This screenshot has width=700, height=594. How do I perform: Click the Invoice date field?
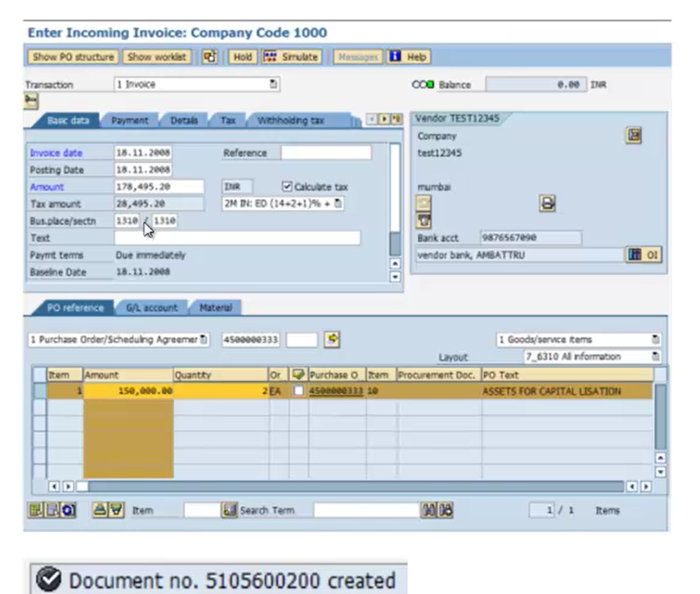(x=143, y=152)
